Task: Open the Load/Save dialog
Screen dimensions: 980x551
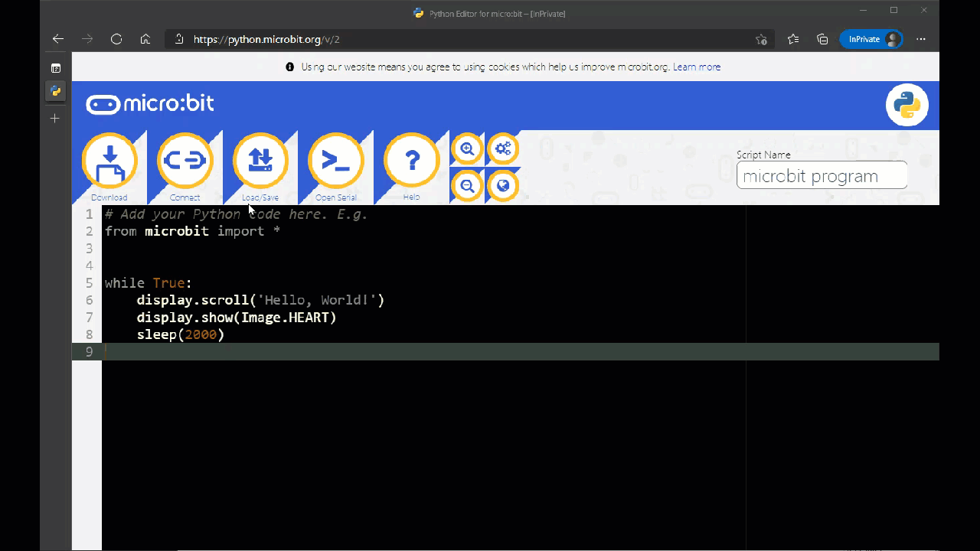Action: coord(260,162)
